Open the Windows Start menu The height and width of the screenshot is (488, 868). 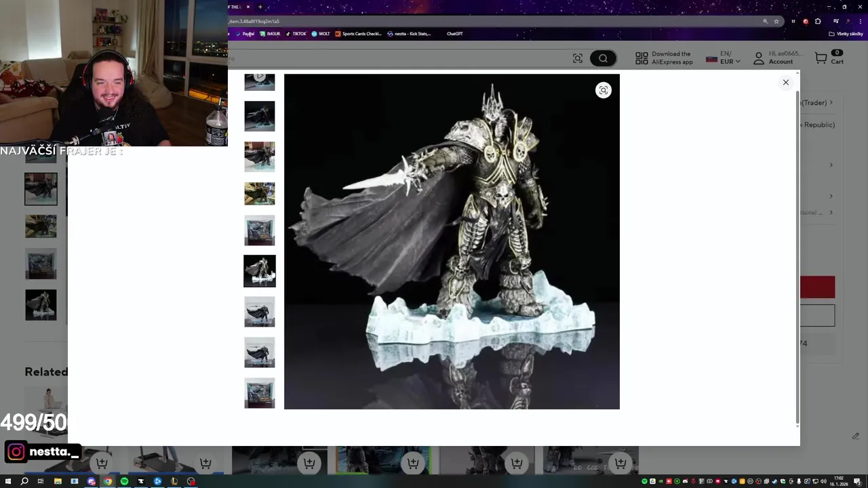[x=7, y=481]
